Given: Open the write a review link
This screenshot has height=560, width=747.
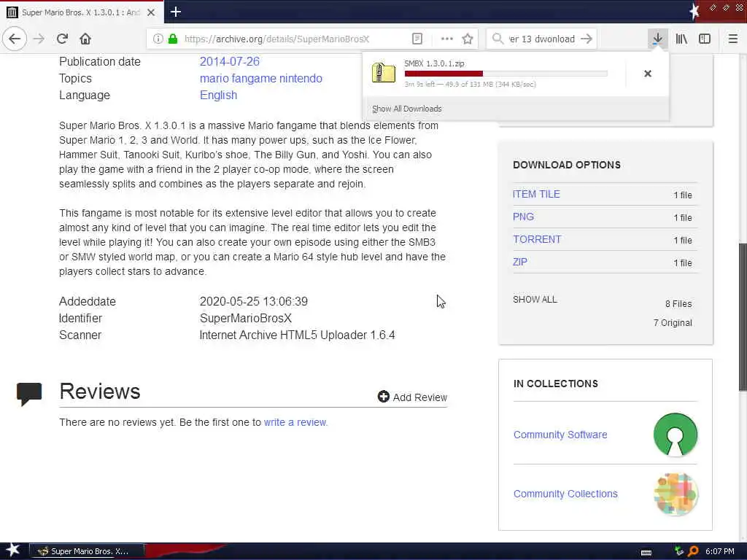Looking at the screenshot, I should 295,422.
